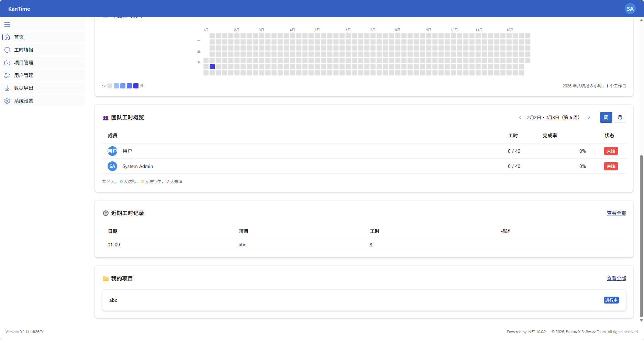Click the briefcase icon for 项目管理
This screenshot has height=340, width=644.
tap(7, 63)
